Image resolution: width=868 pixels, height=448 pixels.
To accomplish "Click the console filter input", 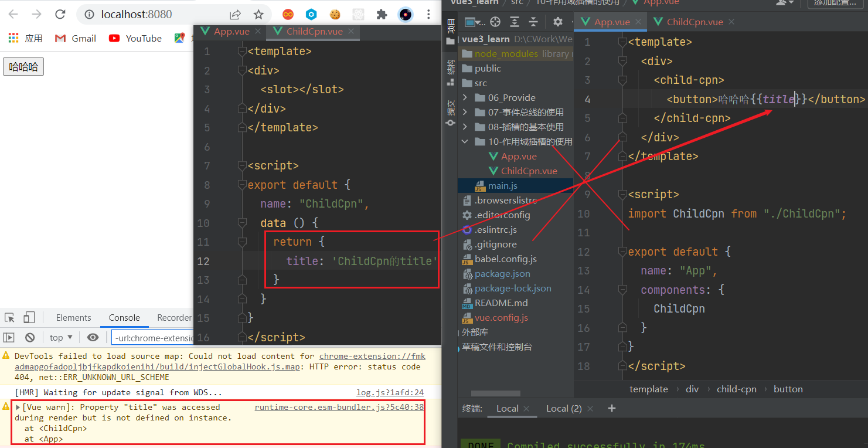I will [152, 337].
